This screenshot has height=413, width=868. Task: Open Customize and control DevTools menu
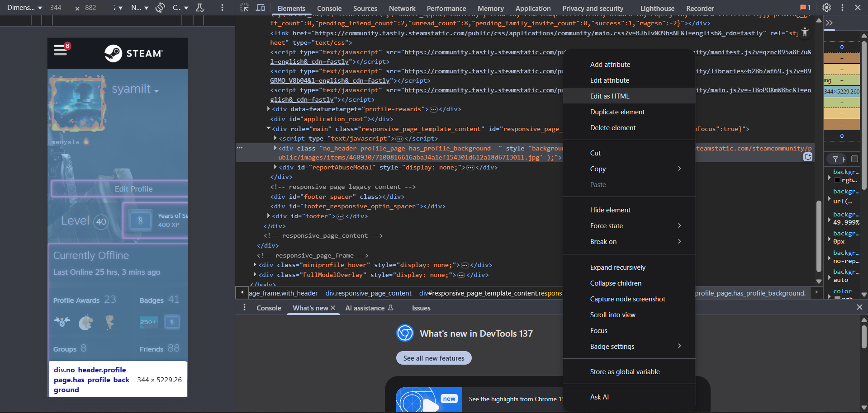(x=842, y=8)
